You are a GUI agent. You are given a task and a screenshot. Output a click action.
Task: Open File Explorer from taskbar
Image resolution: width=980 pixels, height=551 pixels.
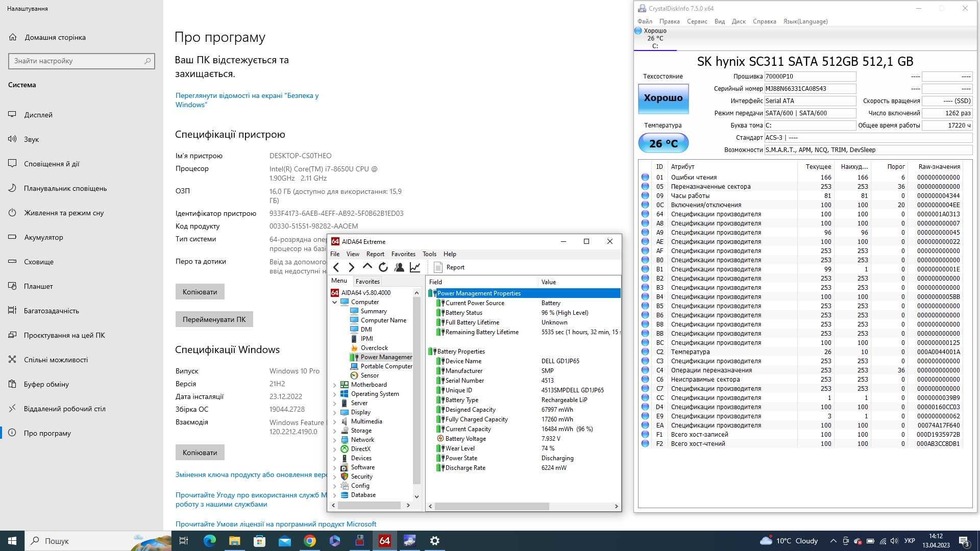[x=234, y=541]
